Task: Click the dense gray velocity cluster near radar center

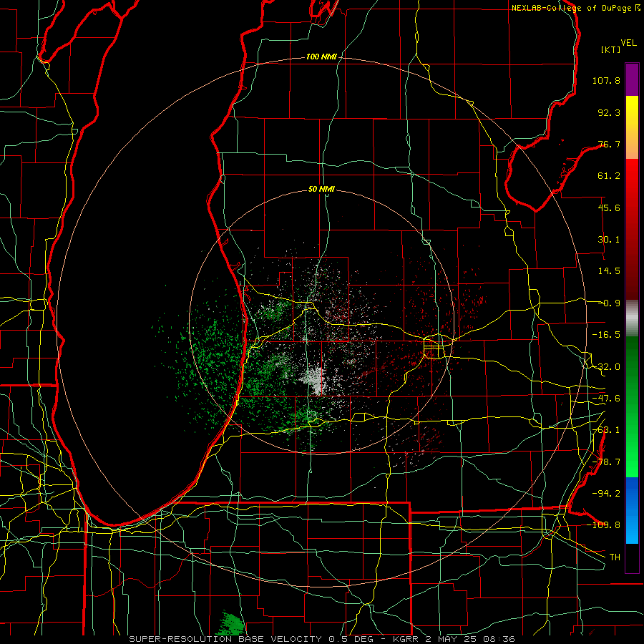Action: tap(316, 380)
